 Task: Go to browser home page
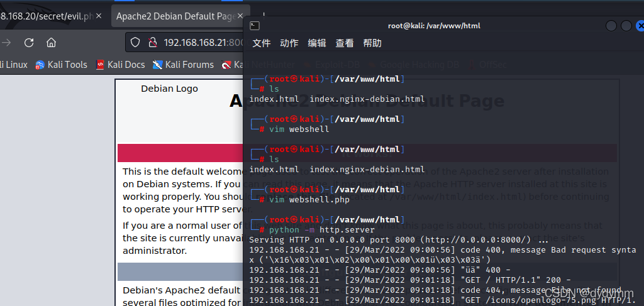pos(51,43)
